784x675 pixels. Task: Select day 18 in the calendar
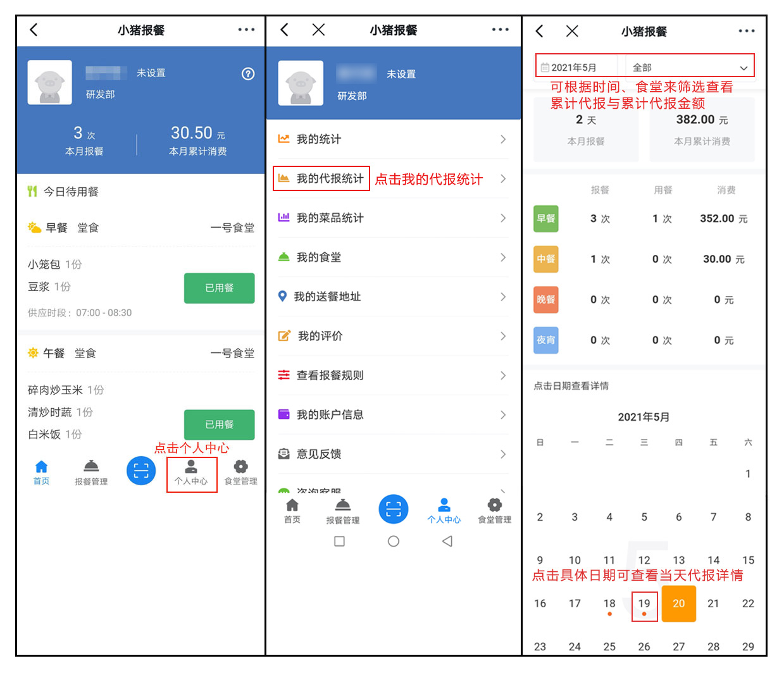tap(609, 605)
